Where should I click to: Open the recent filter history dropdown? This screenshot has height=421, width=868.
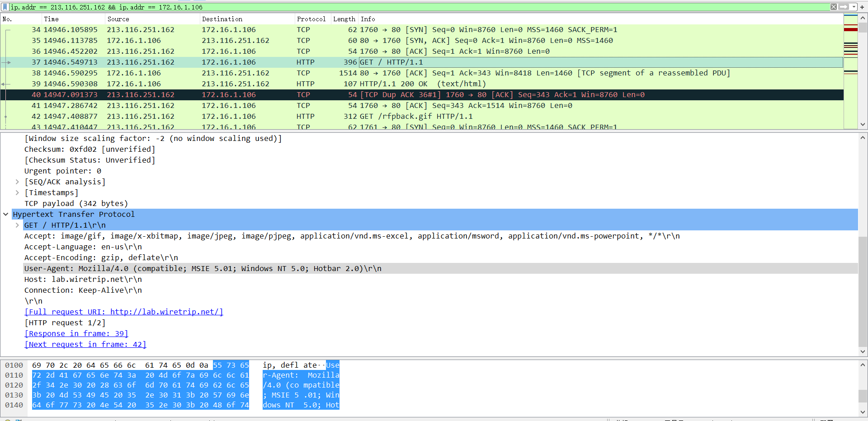coord(854,7)
